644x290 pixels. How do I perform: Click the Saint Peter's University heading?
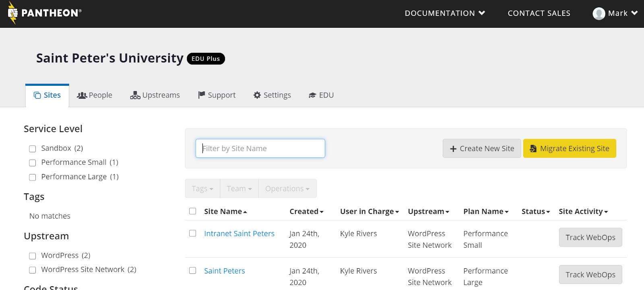pyautogui.click(x=110, y=58)
